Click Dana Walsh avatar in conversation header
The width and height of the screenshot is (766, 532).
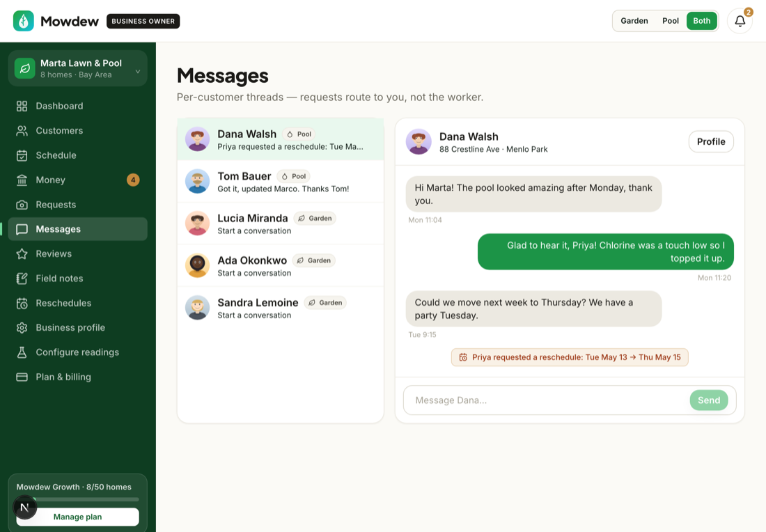(419, 141)
